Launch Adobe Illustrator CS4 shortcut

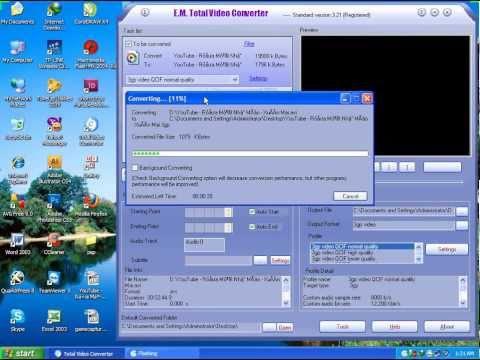click(54, 169)
